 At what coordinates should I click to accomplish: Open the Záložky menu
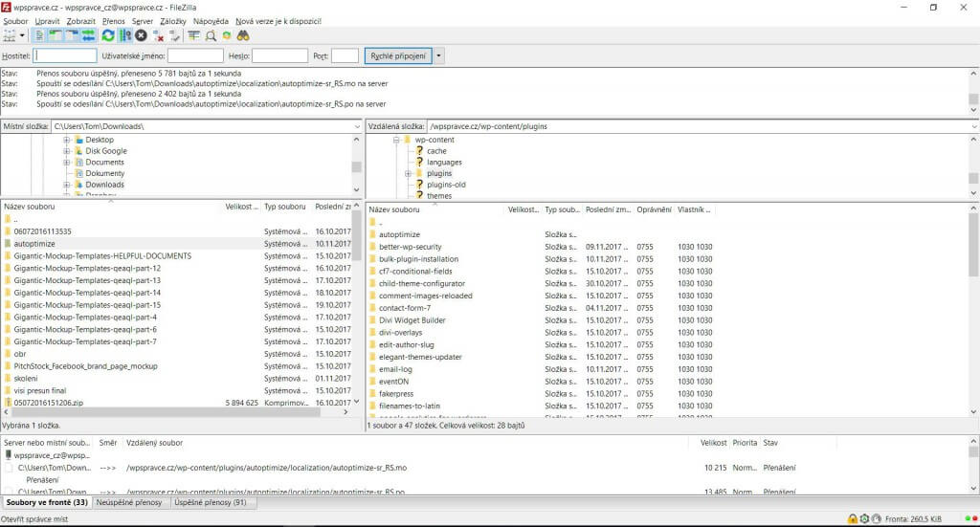(x=173, y=21)
